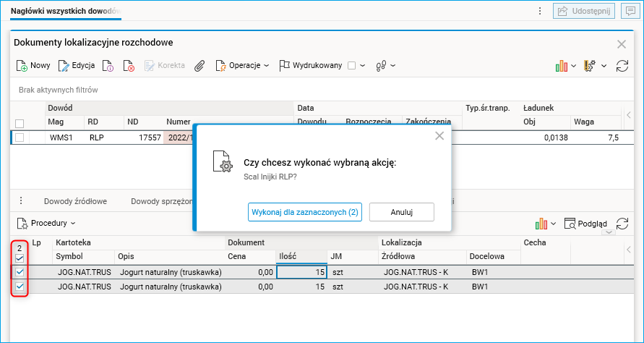Uncheck the second JOG.NAT.TRUS row checkbox
644x343 pixels.
click(20, 287)
